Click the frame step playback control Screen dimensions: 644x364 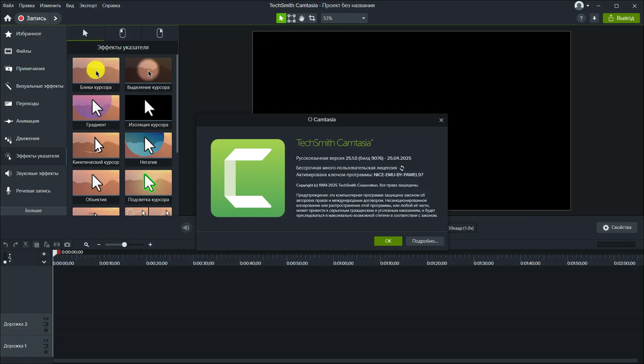coord(186,228)
